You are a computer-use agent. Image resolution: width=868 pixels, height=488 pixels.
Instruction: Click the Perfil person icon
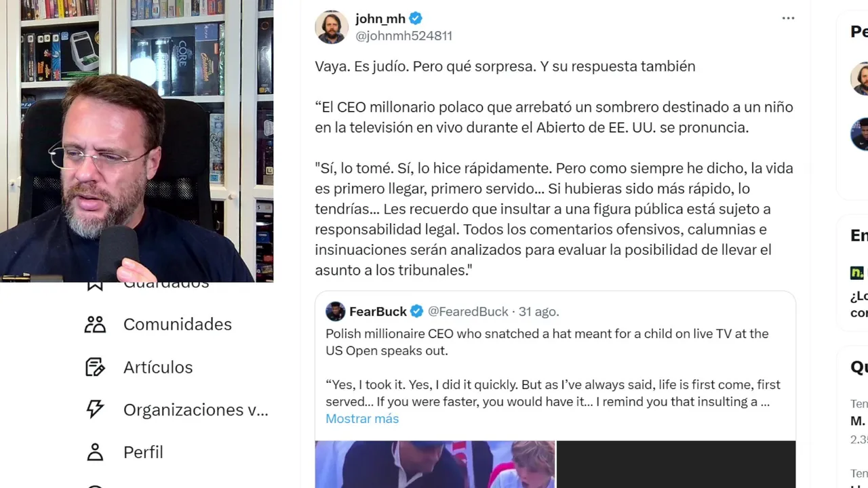pyautogui.click(x=95, y=451)
